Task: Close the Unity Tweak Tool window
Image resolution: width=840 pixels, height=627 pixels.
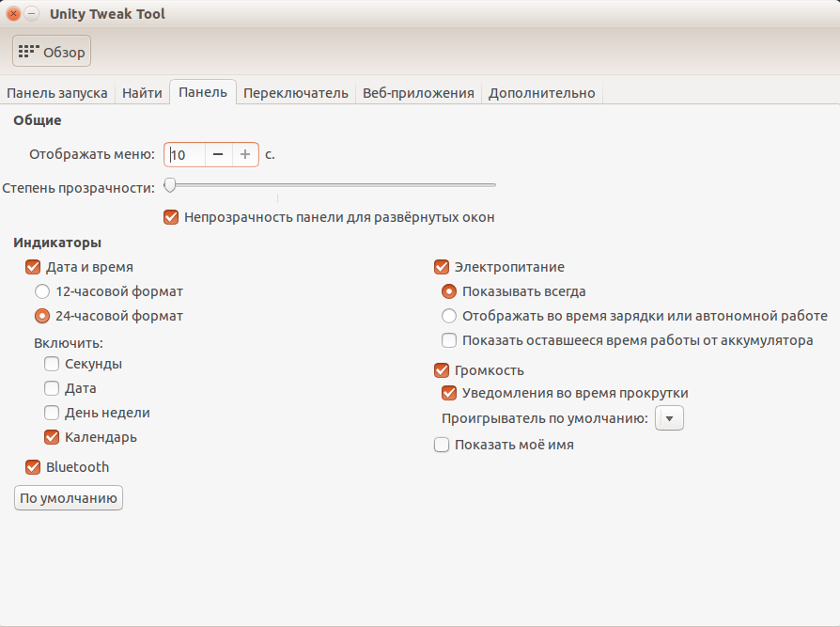Action: click(x=13, y=14)
